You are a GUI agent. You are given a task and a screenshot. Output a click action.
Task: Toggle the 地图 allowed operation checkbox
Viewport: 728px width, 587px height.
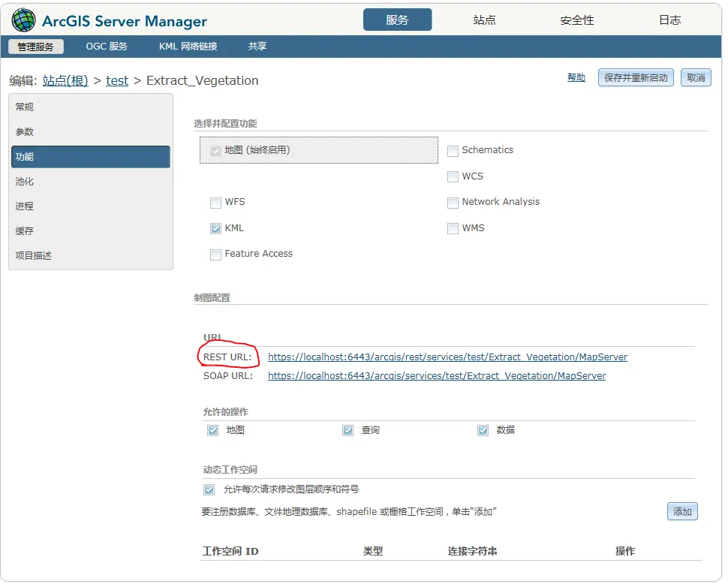click(x=212, y=431)
